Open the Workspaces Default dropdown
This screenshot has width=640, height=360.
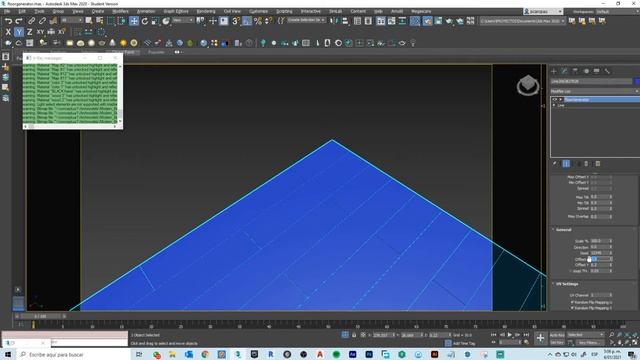pyautogui.click(x=617, y=11)
